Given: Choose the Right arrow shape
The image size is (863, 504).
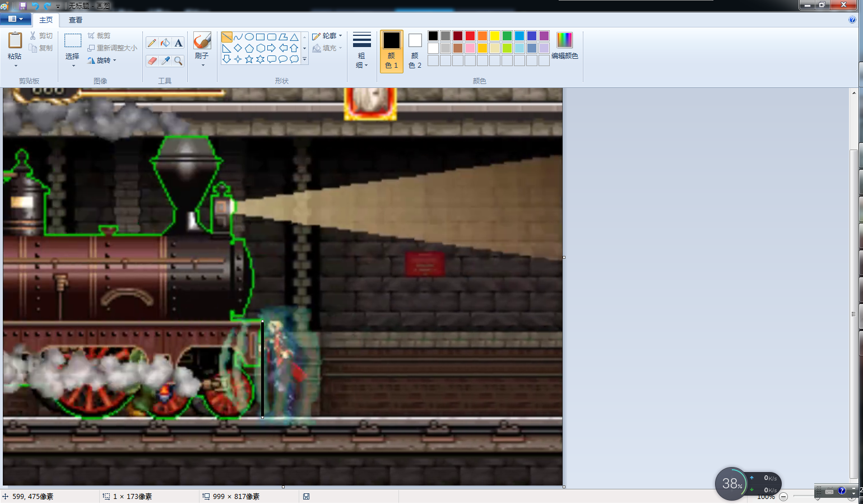Looking at the screenshot, I should tap(272, 48).
